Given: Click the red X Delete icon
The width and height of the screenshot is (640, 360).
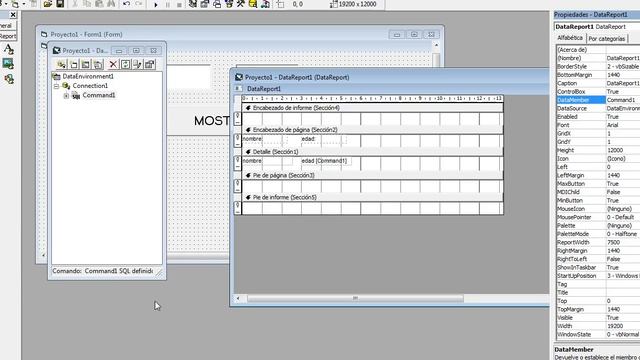Looking at the screenshot, I should tap(113, 64).
